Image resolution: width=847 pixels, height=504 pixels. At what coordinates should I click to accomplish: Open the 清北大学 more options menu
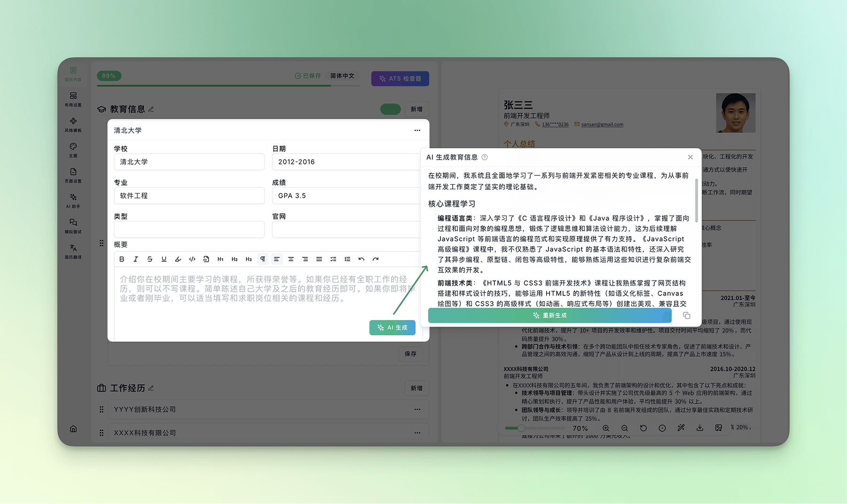[x=417, y=131]
